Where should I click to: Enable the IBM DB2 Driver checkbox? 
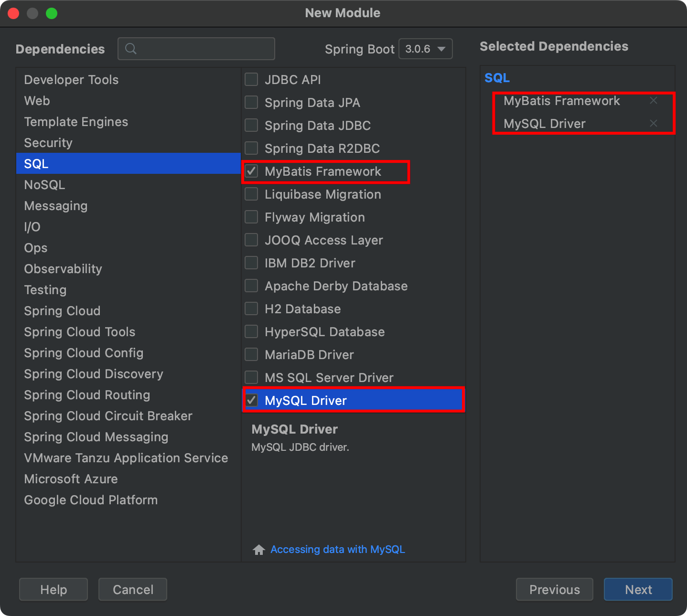[251, 263]
